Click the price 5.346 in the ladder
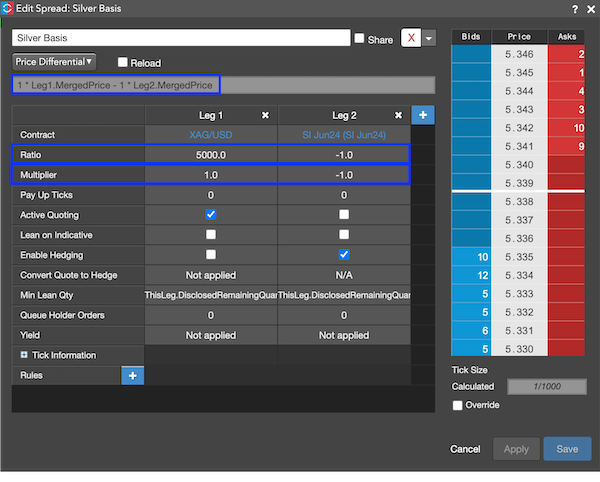 (x=519, y=54)
